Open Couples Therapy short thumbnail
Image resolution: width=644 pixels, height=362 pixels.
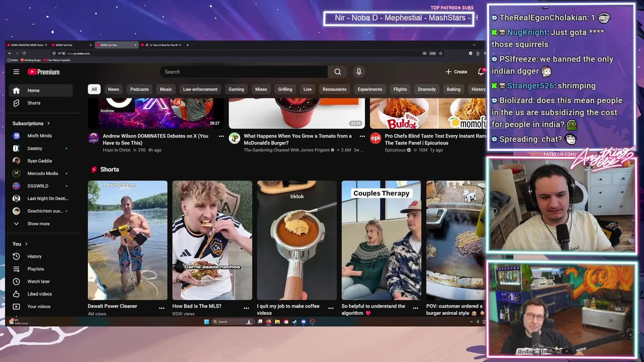pyautogui.click(x=381, y=240)
